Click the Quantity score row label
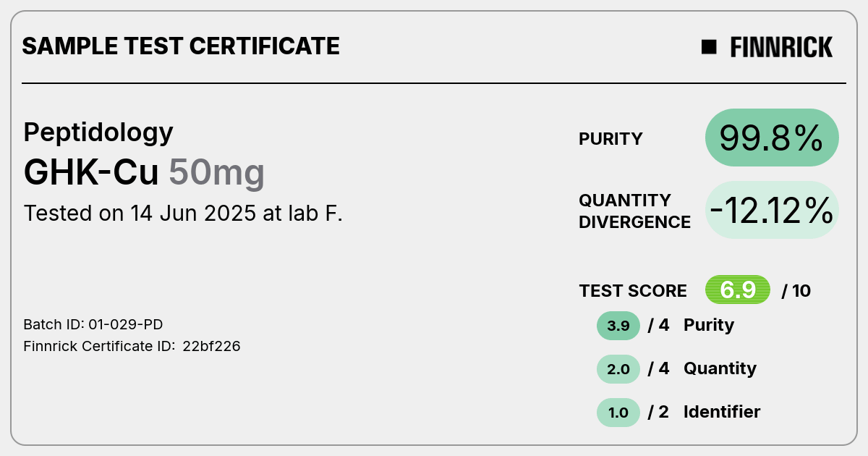 (x=720, y=368)
